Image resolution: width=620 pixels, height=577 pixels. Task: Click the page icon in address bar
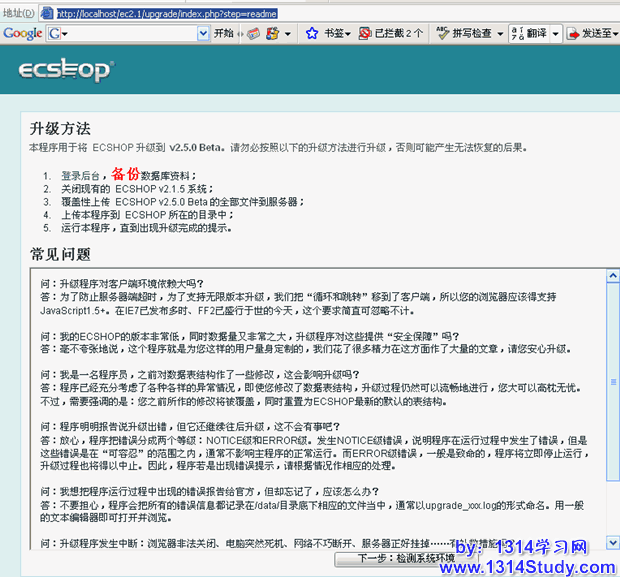[46, 13]
